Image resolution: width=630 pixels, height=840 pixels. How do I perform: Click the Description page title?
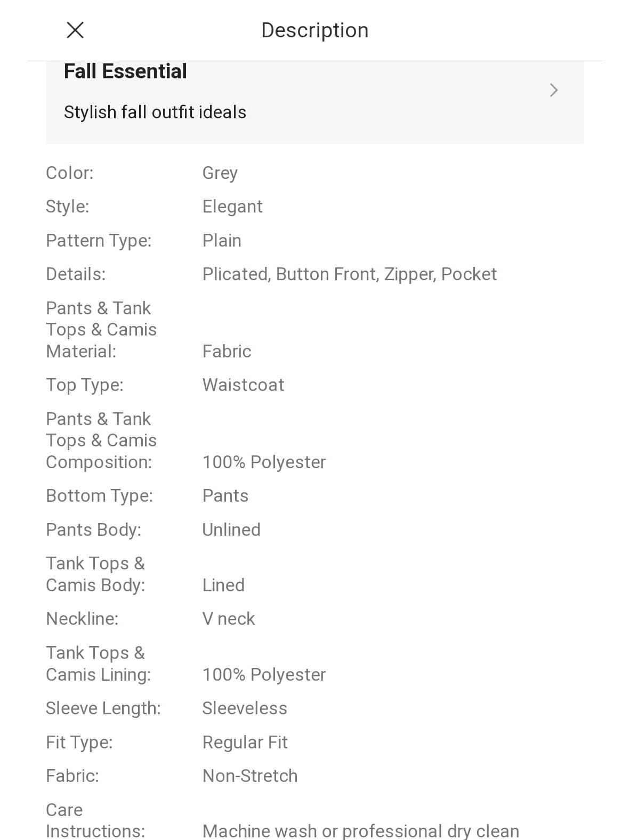(314, 30)
